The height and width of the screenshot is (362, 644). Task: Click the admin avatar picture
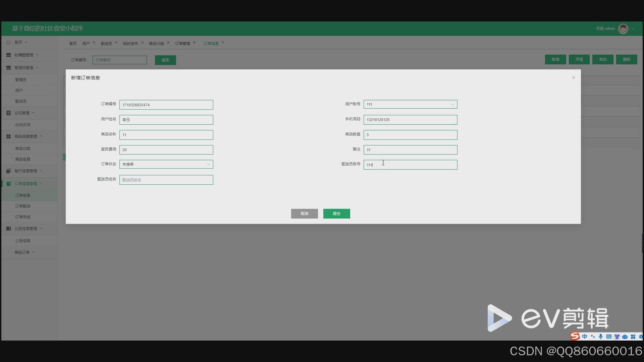tap(623, 29)
